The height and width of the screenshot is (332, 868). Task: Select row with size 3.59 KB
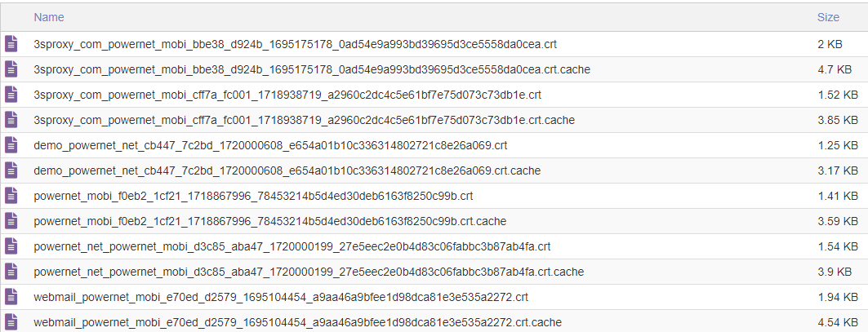pos(434,221)
